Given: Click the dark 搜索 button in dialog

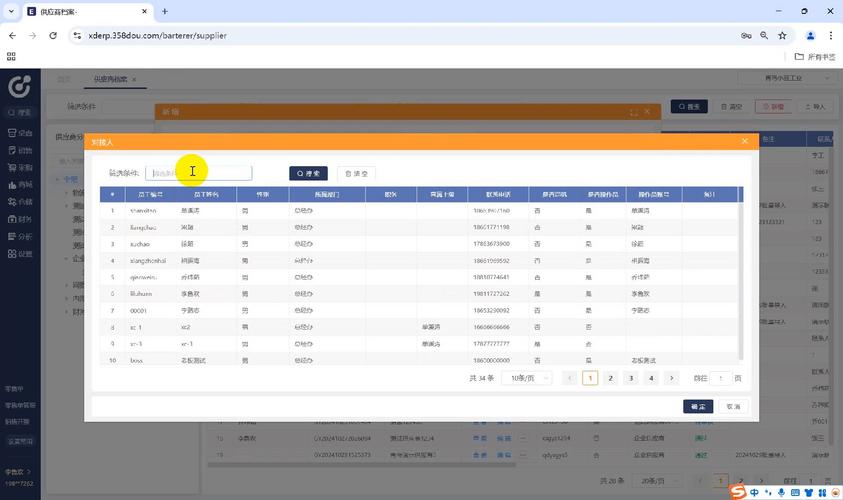Looking at the screenshot, I should point(308,173).
